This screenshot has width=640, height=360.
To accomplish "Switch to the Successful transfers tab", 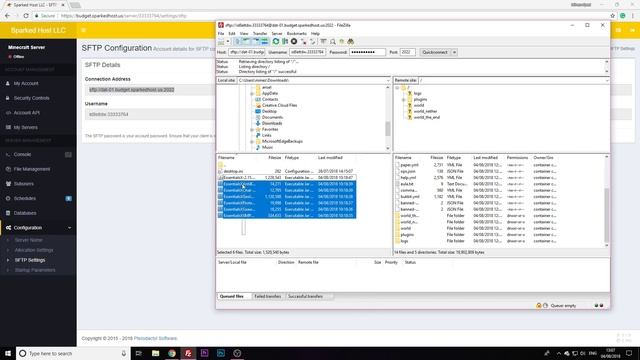I will pyautogui.click(x=305, y=296).
